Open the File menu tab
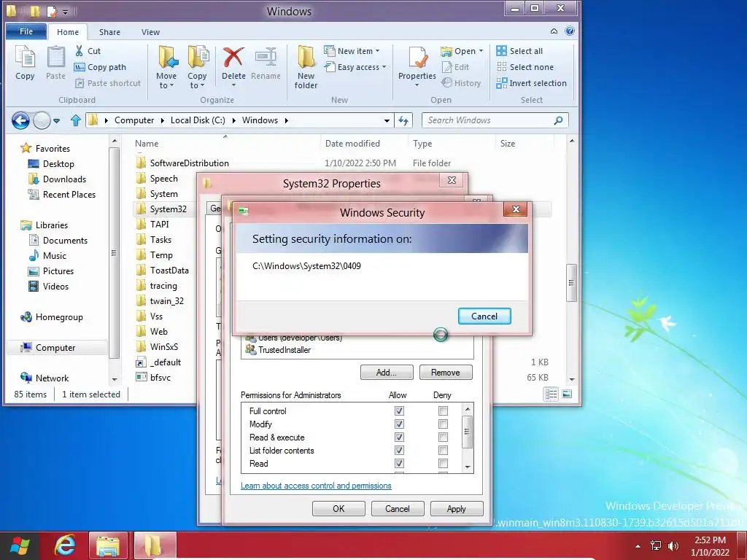Viewport: 747px width, 560px height. point(26,31)
